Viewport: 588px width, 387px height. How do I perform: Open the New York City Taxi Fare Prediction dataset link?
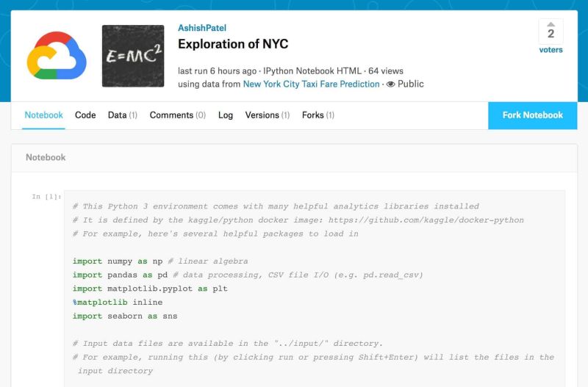pyautogui.click(x=311, y=84)
